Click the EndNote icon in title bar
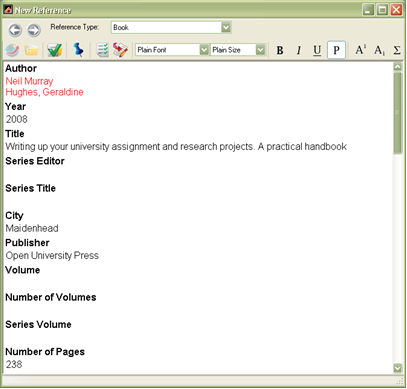Viewport: 407px width, 389px height. (8, 10)
